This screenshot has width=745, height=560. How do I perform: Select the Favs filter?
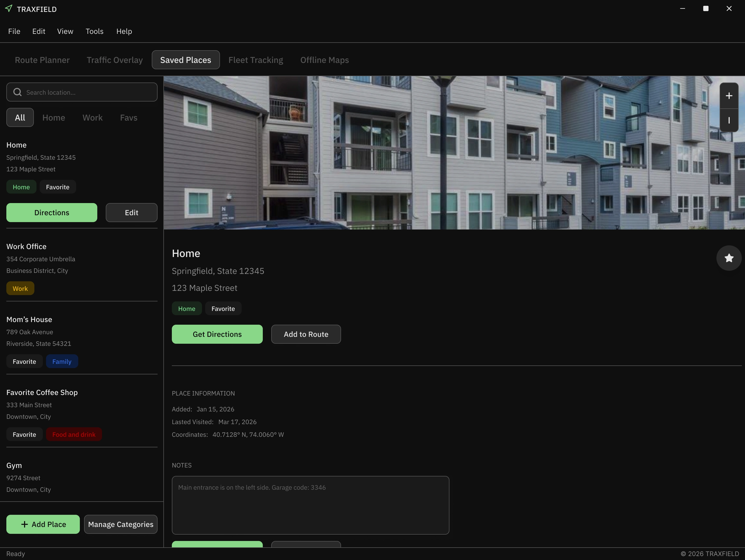coord(129,117)
